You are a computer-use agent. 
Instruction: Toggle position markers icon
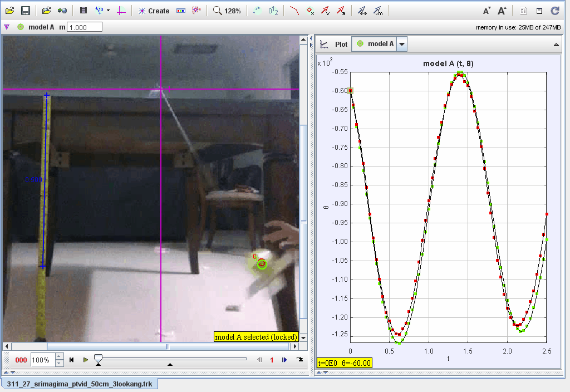310,11
